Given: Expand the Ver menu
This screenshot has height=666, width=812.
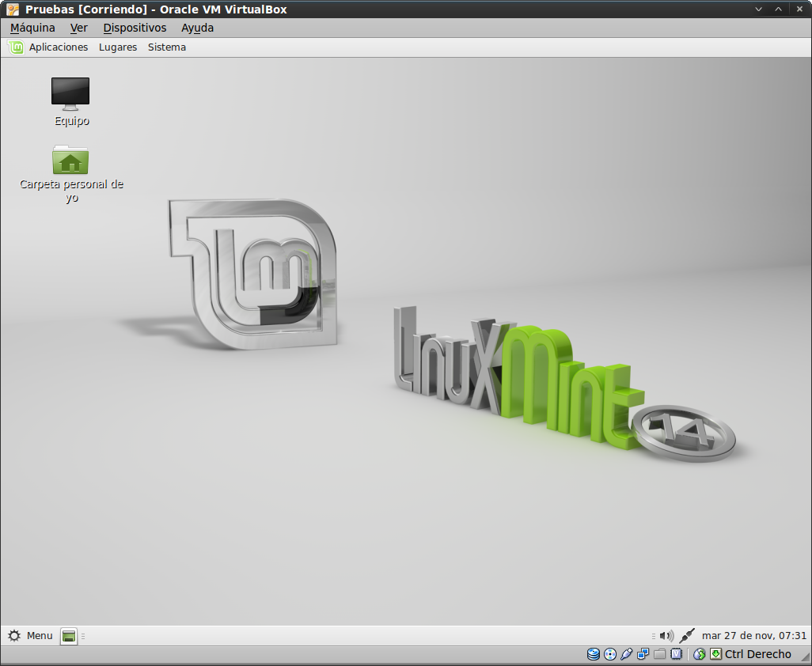Looking at the screenshot, I should click(78, 28).
